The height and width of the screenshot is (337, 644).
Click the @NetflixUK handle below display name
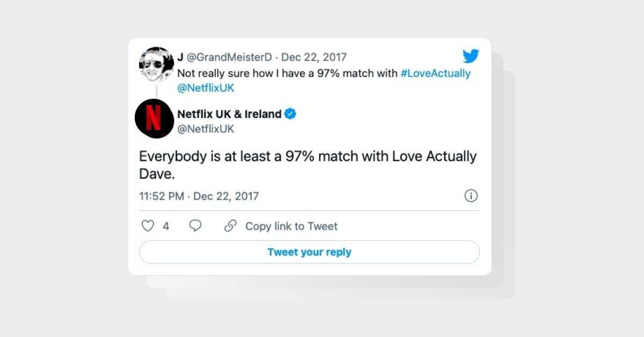click(205, 129)
